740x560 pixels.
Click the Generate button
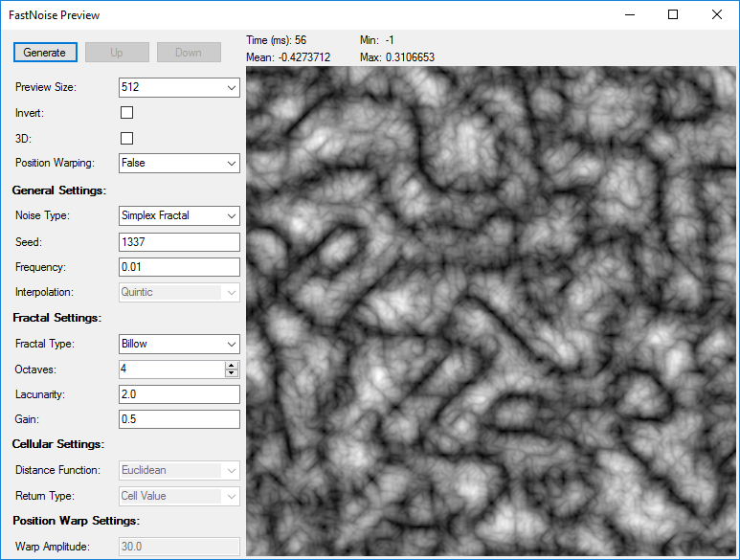click(x=45, y=53)
